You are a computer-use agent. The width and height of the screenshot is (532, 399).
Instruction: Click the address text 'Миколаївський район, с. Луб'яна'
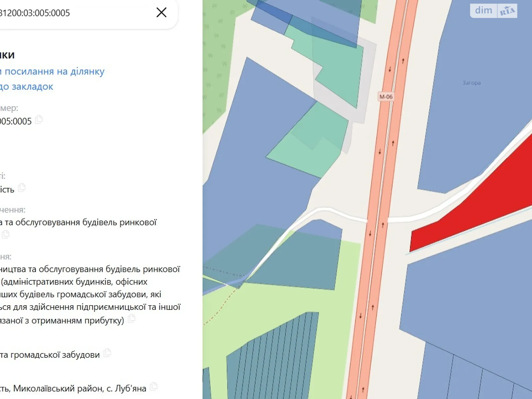coord(80,388)
